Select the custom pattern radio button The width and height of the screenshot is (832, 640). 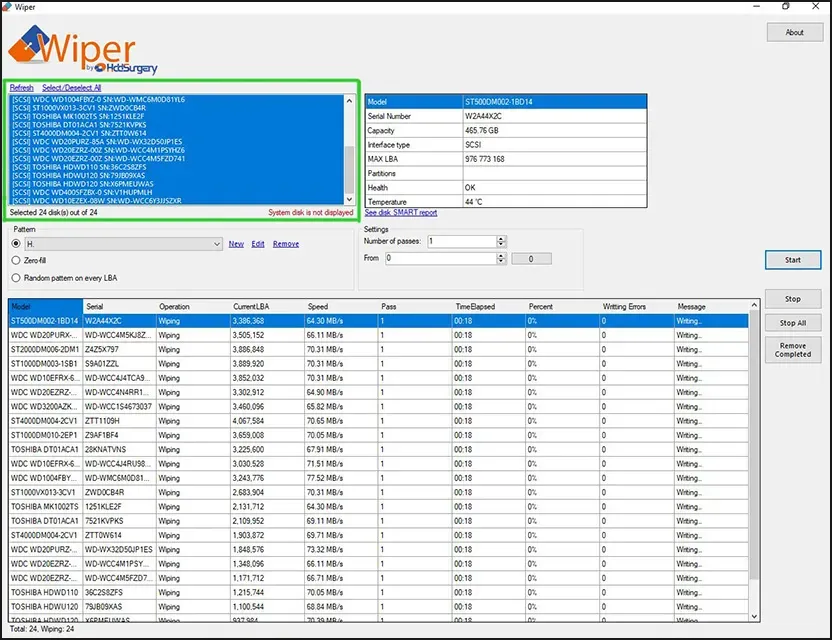(x=16, y=244)
